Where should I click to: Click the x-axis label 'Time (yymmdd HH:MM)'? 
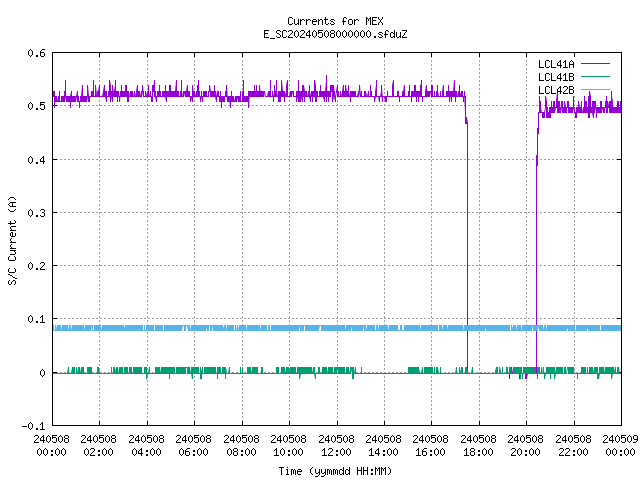(x=335, y=471)
